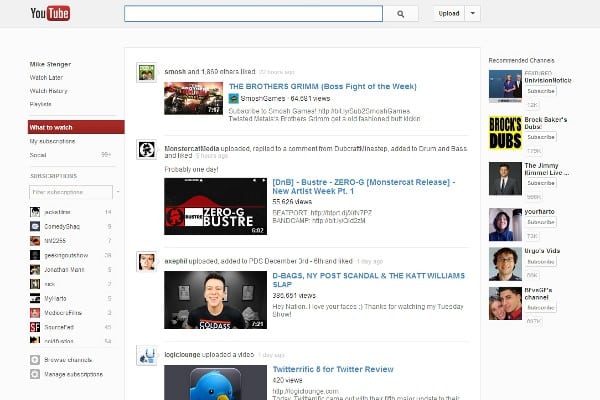The height and width of the screenshot is (400, 600).
Task: Open Manage subscriptions link text
Action: [x=73, y=374]
